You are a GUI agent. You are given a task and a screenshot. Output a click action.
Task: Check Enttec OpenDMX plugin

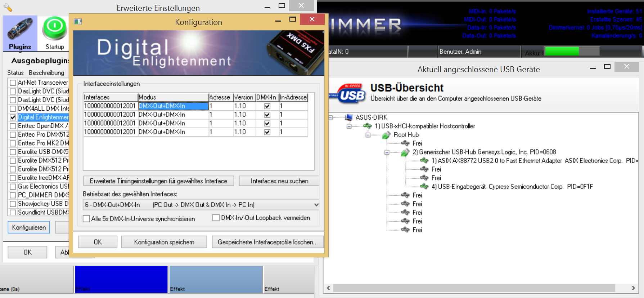click(13, 126)
